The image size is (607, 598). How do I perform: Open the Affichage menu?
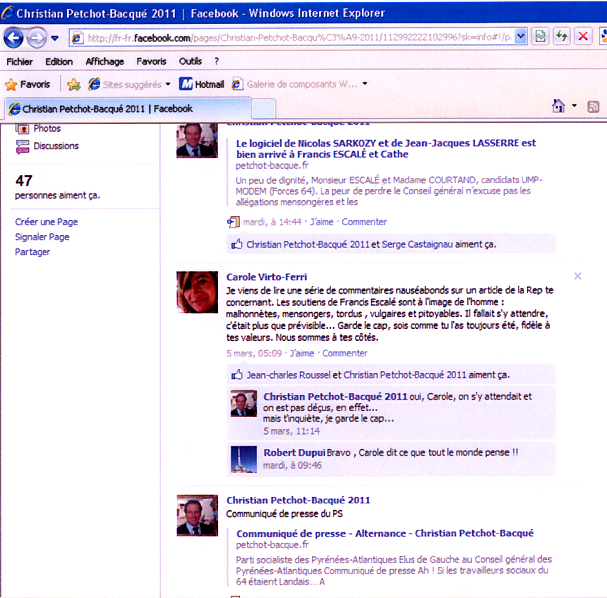[x=105, y=62]
